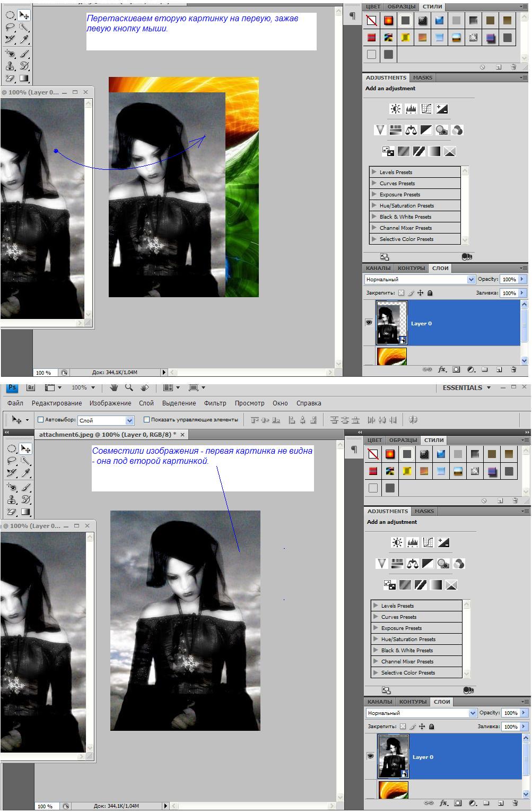The image size is (532, 812).
Task: Switch to the ОБРАЗЦЫ tab in the lower panel
Action: point(403,440)
